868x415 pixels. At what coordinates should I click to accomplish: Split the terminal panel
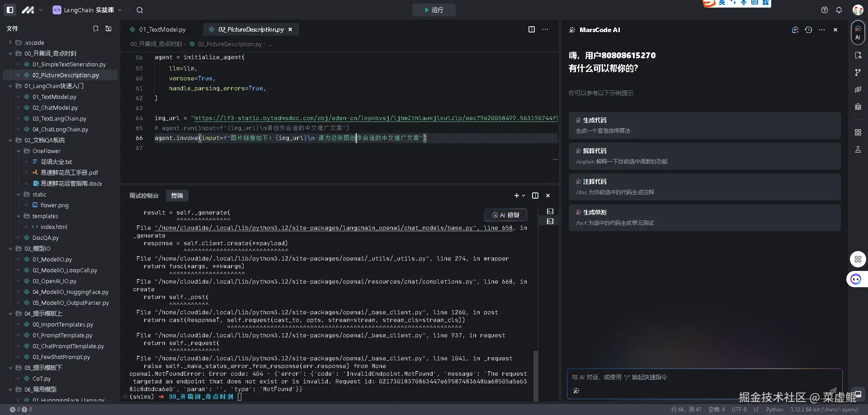(x=535, y=196)
